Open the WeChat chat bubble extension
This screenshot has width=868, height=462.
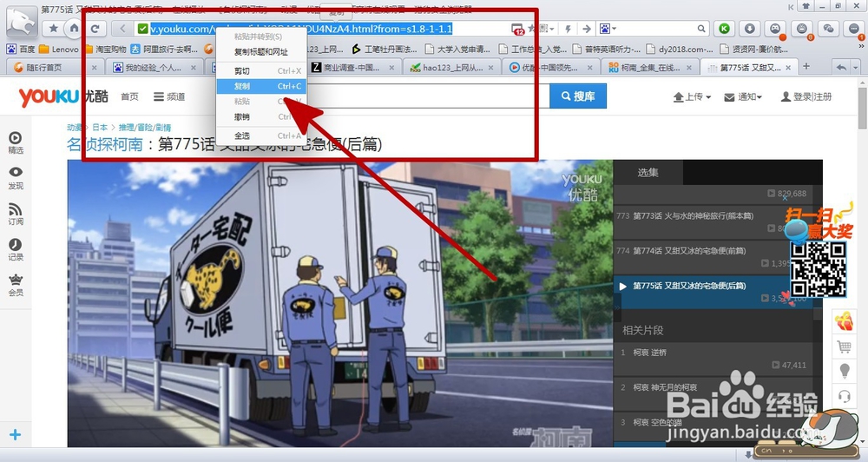click(828, 29)
